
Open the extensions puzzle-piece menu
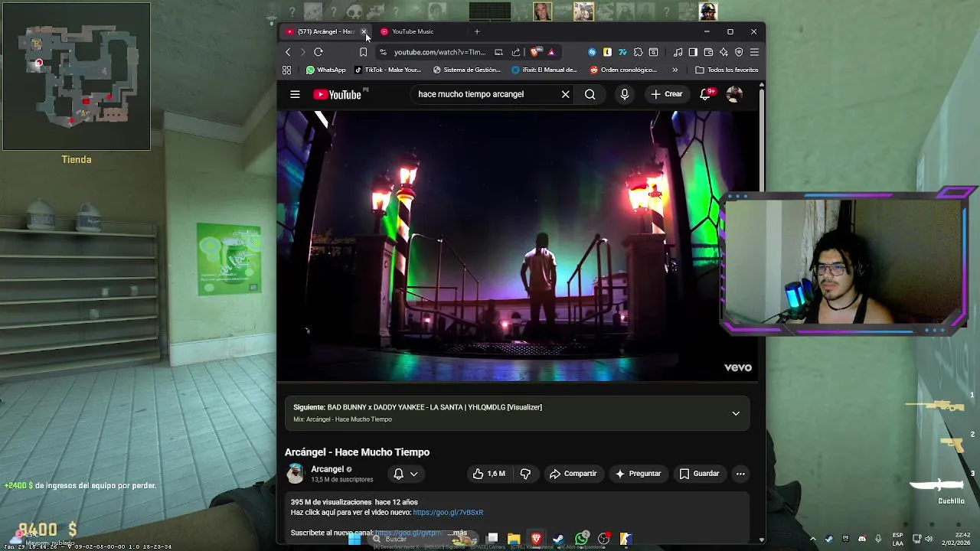(638, 52)
